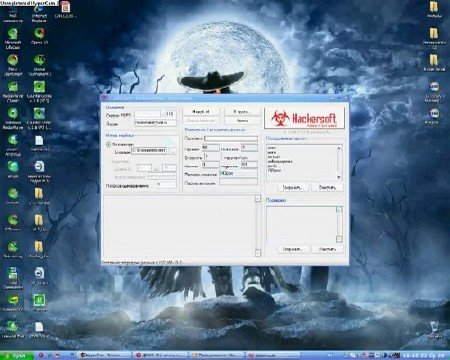Click the log area scrollbar up arrow

(x=258, y=199)
